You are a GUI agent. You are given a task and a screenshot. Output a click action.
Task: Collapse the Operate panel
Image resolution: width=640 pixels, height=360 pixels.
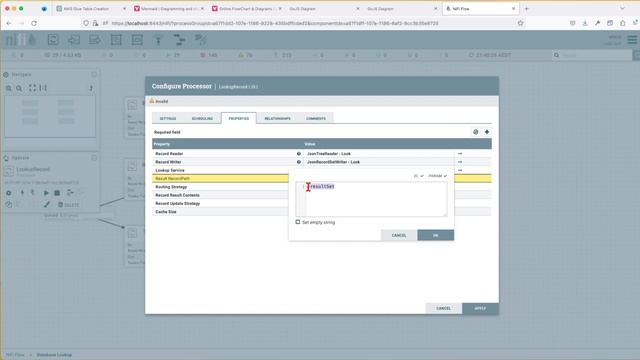pos(94,158)
